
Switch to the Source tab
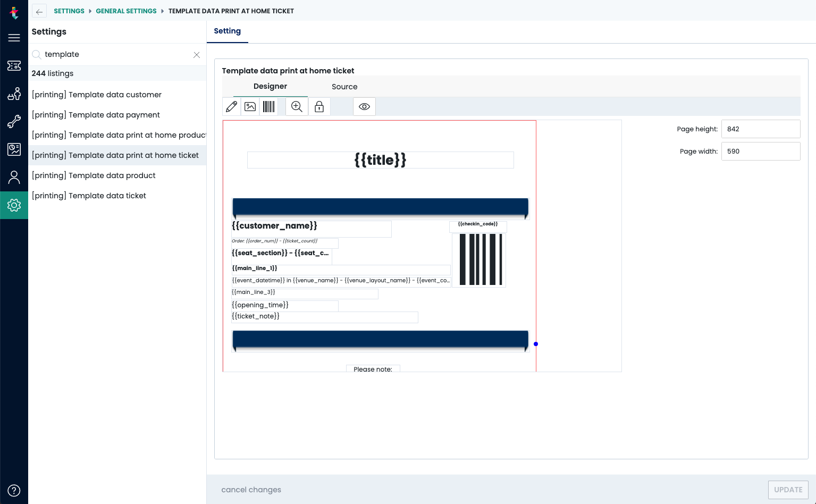pyautogui.click(x=344, y=87)
